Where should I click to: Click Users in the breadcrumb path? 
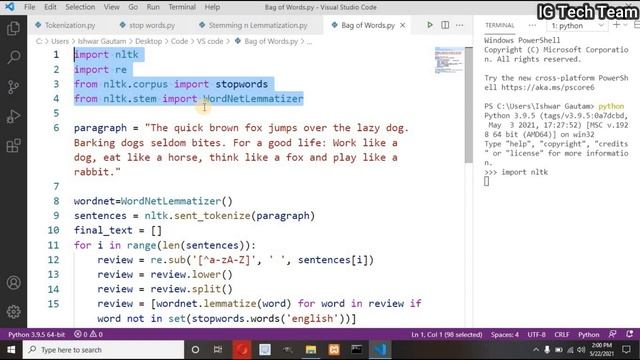pos(60,41)
